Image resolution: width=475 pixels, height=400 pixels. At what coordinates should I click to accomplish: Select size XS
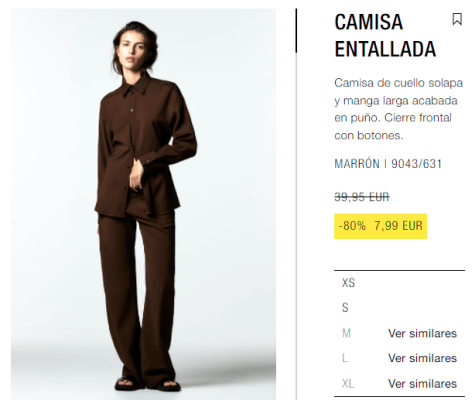(x=348, y=283)
